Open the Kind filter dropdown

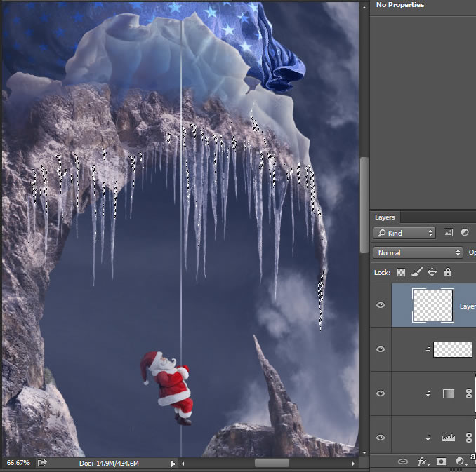coord(404,233)
